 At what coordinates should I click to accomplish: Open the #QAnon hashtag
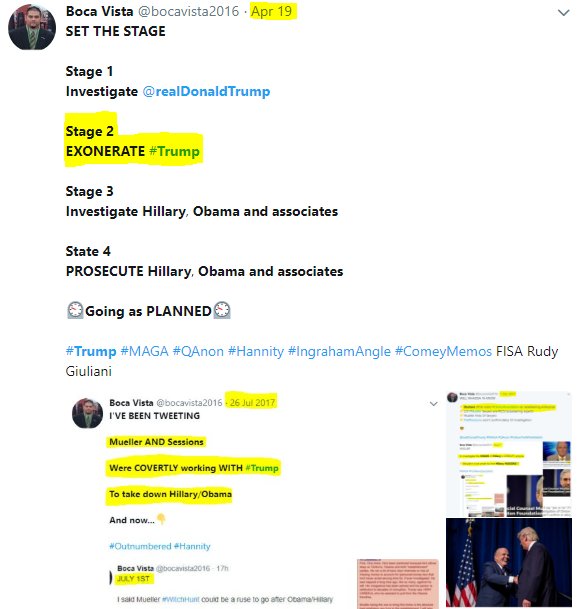pos(198,351)
